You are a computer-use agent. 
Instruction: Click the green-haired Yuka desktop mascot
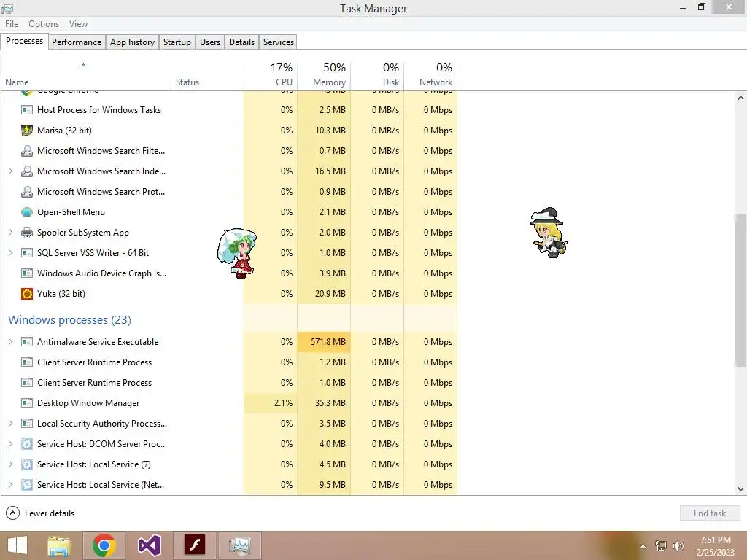click(237, 253)
